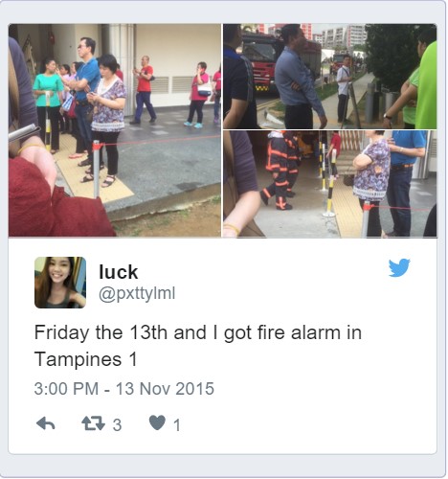Click the 'Tampines 1' text in the tweet

click(x=85, y=359)
